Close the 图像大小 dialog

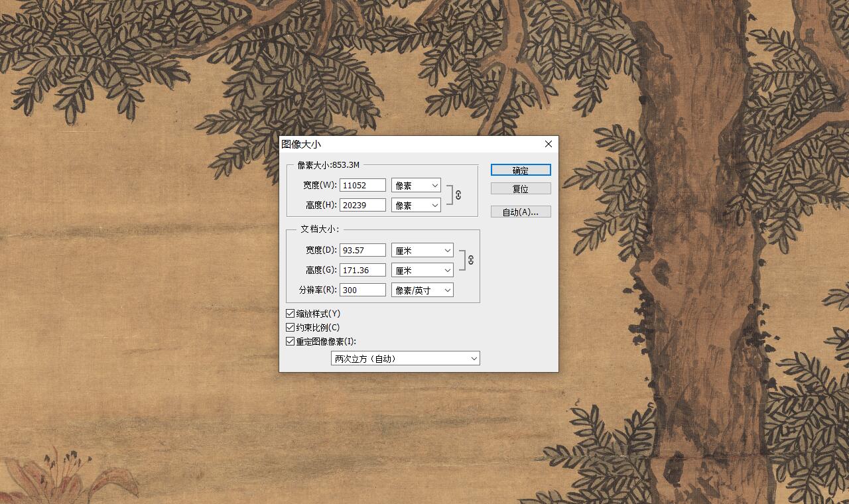click(x=549, y=144)
